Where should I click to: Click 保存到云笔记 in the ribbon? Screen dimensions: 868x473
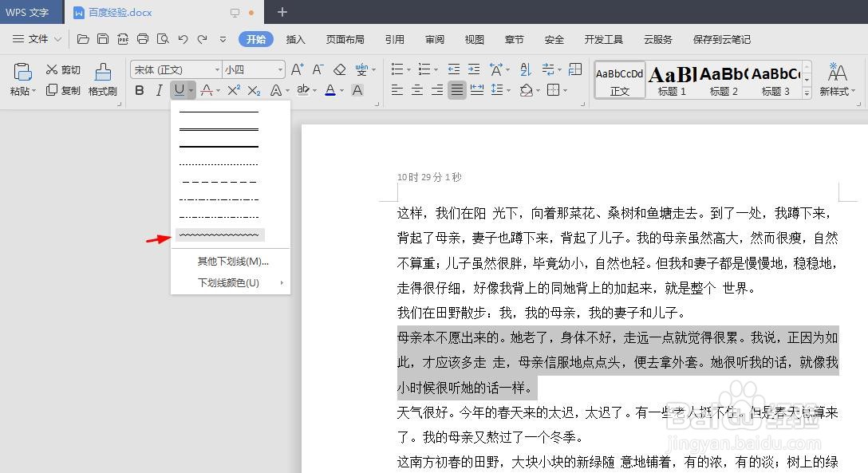(x=720, y=39)
